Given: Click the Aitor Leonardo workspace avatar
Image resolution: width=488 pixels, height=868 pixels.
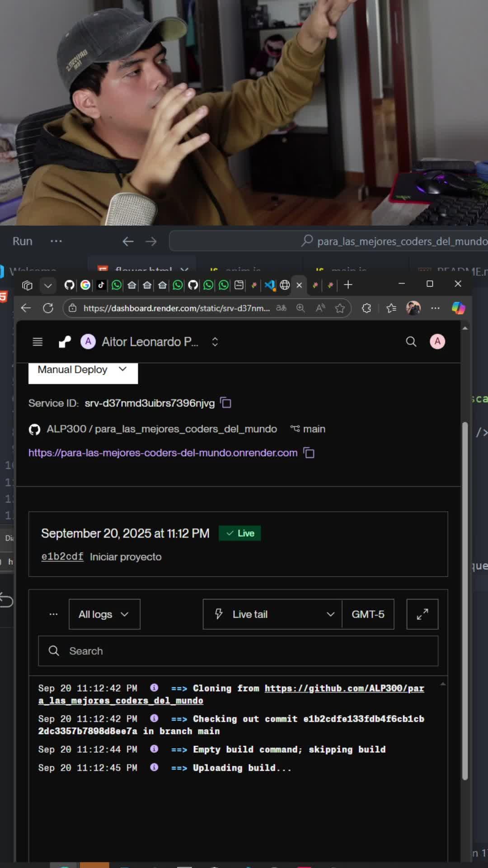Looking at the screenshot, I should (x=88, y=342).
